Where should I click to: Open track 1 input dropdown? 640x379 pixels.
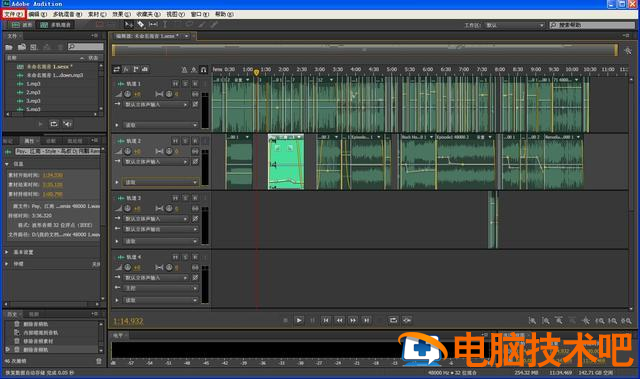click(156, 104)
